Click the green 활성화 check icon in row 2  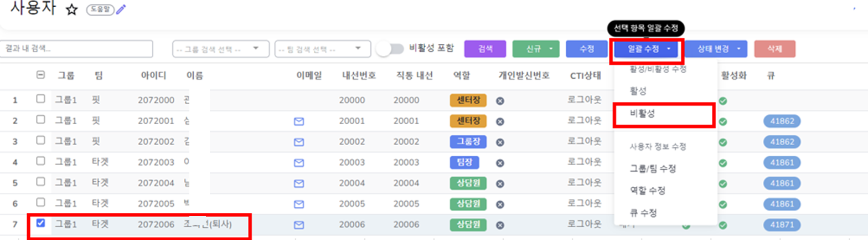click(x=723, y=121)
